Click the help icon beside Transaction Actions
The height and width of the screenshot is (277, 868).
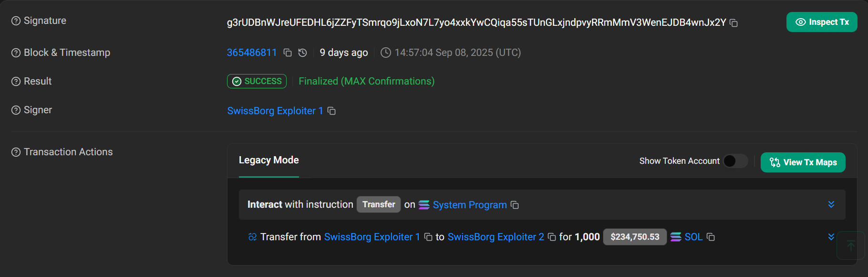(16, 152)
